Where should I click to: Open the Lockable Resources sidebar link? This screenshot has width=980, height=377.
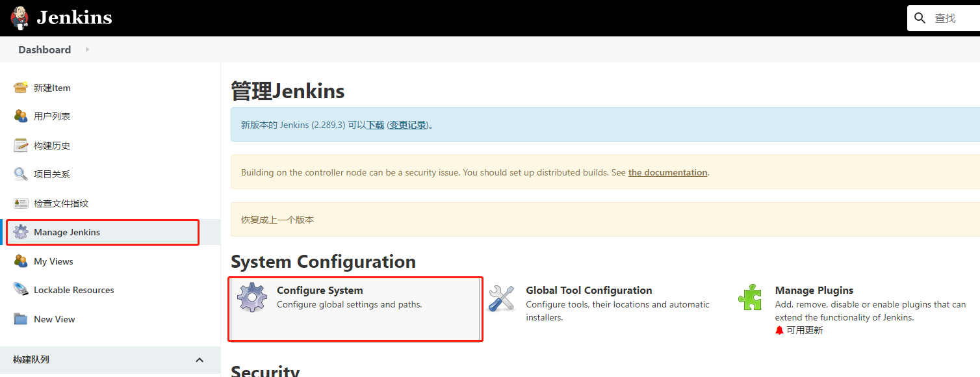pos(74,290)
